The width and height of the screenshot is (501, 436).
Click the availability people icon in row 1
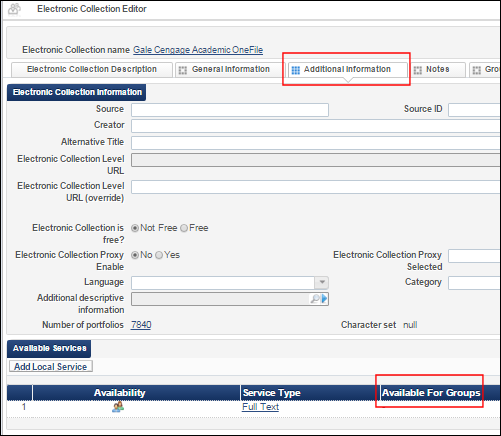(118, 407)
